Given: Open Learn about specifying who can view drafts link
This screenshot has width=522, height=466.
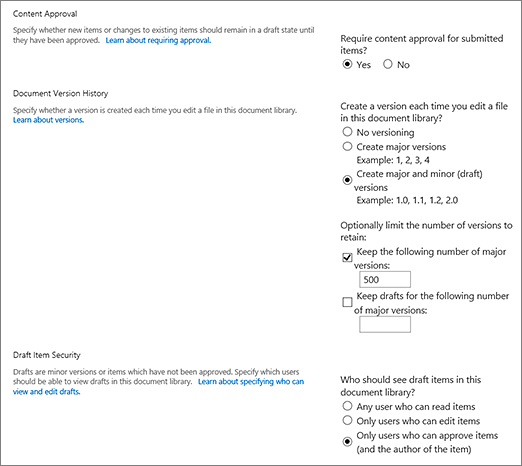Looking at the screenshot, I should [x=158, y=386].
